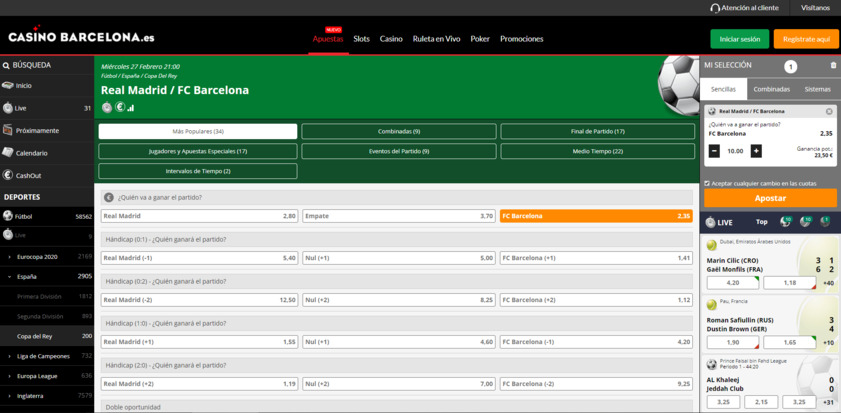Screen dimensions: 841x413
Task: Click the statistics bars icon under match title
Action: tap(131, 108)
